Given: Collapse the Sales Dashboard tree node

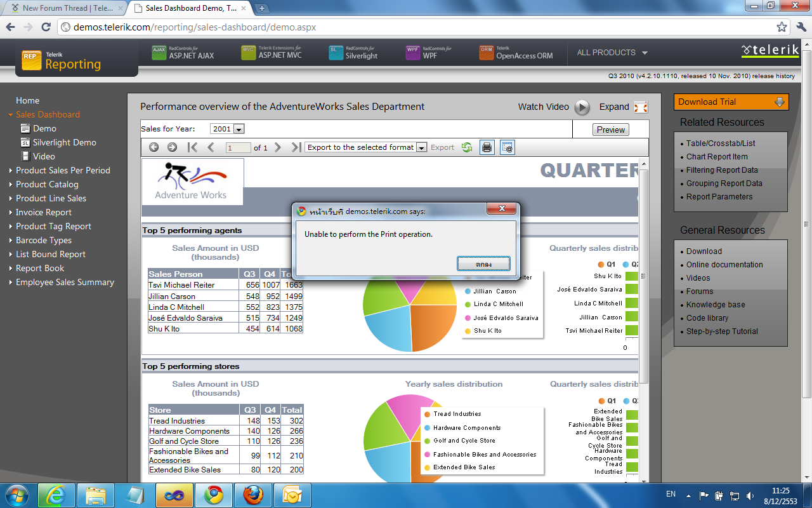Looking at the screenshot, I should click(10, 115).
